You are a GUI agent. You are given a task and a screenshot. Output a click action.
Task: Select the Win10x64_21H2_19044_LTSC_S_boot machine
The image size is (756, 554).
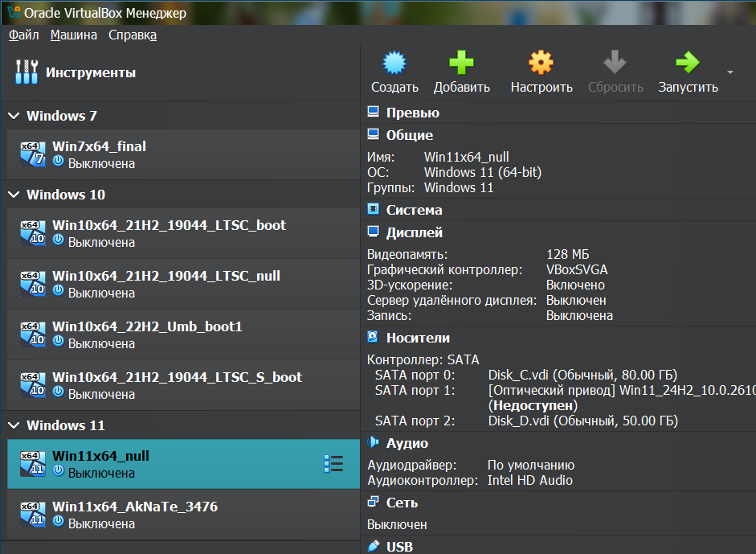(183, 385)
